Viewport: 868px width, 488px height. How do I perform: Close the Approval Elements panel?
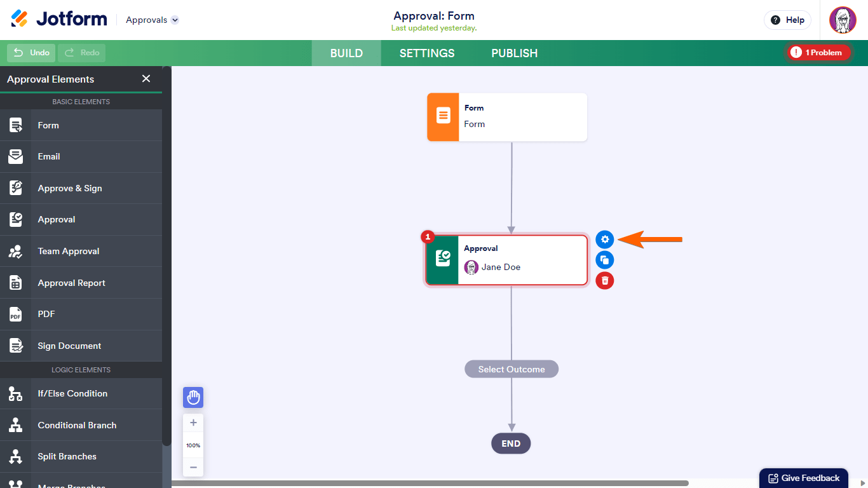pyautogui.click(x=146, y=79)
